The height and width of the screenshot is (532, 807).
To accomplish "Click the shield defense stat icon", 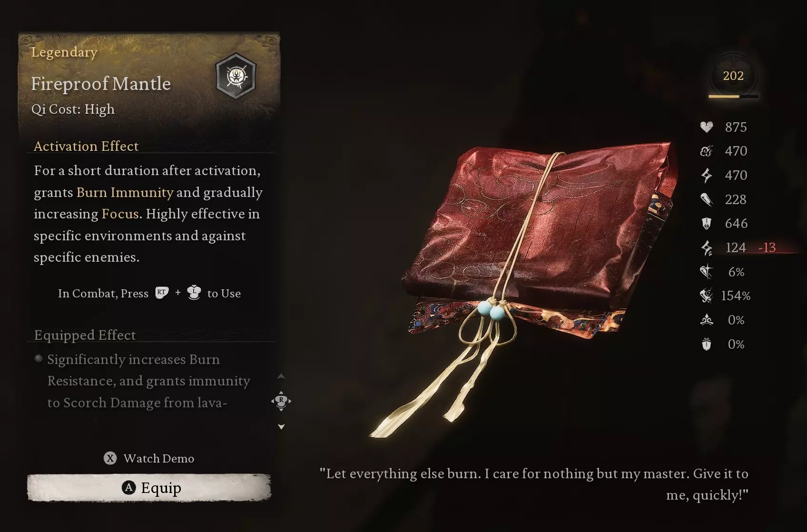I will 707,223.
